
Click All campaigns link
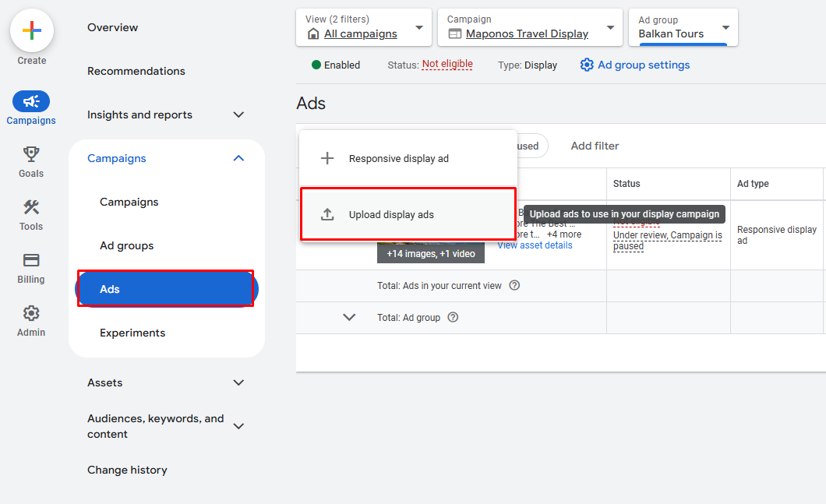pos(360,33)
